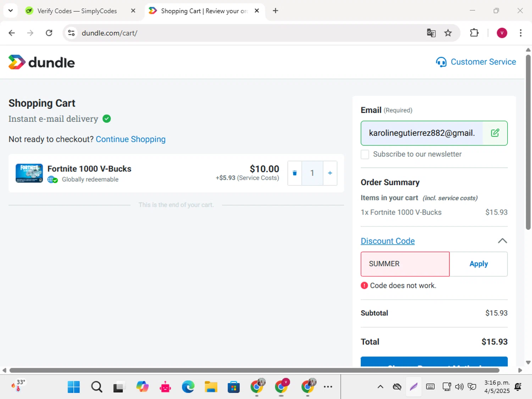The height and width of the screenshot is (399, 532).
Task: Open the Chrome three-dot menu
Action: [x=521, y=33]
